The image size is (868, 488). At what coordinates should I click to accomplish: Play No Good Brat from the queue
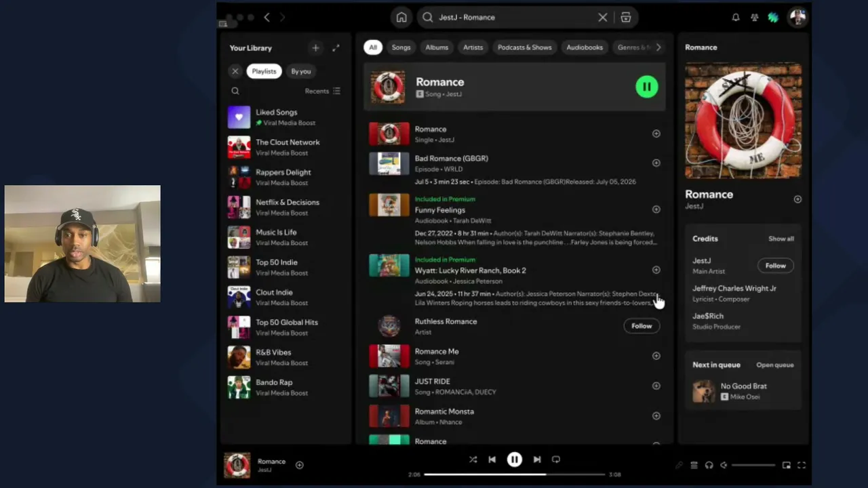[x=743, y=391]
